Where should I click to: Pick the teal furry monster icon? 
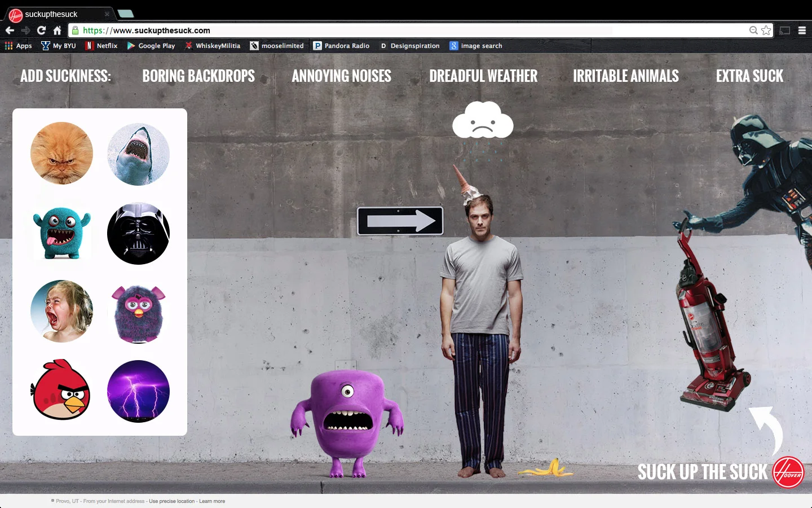[x=61, y=233]
